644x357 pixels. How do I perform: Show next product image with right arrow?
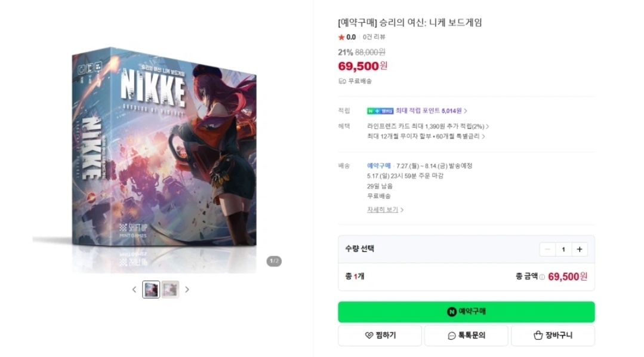point(187,290)
